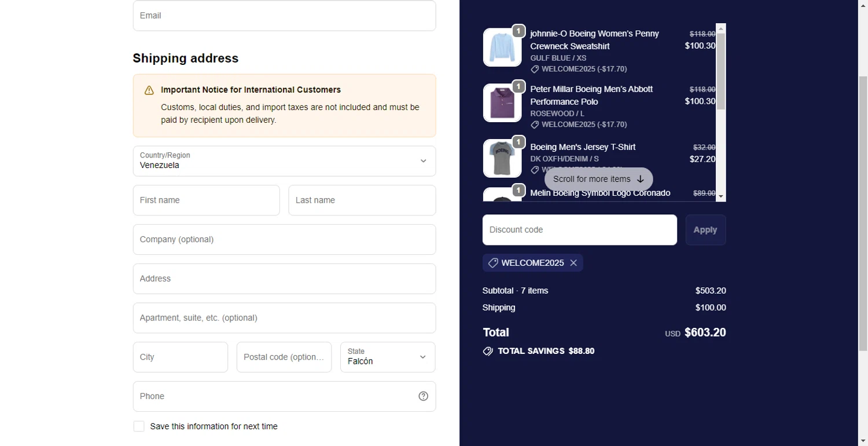Viewport: 868px width, 446px height.
Task: Click into the First name field
Action: pyautogui.click(x=206, y=200)
